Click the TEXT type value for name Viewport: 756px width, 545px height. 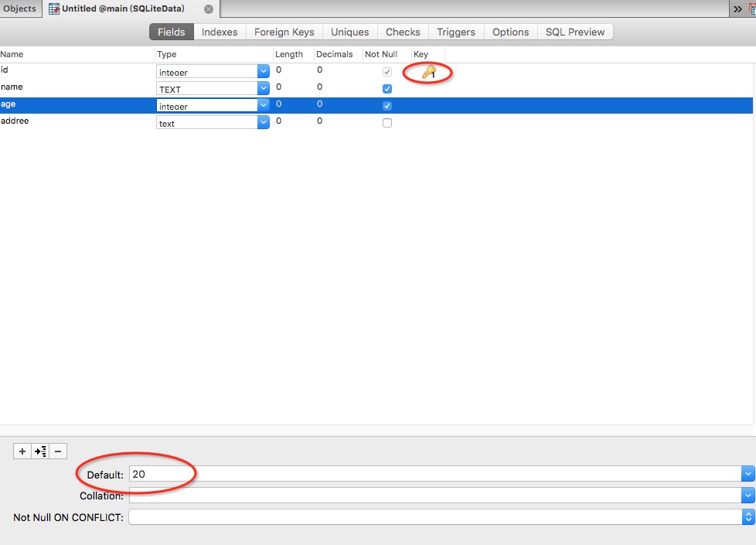[170, 90]
